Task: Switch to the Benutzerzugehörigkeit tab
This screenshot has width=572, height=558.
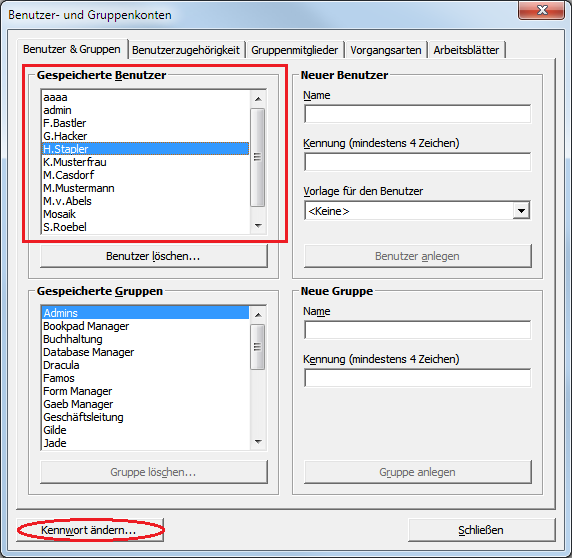Action: pos(186,50)
